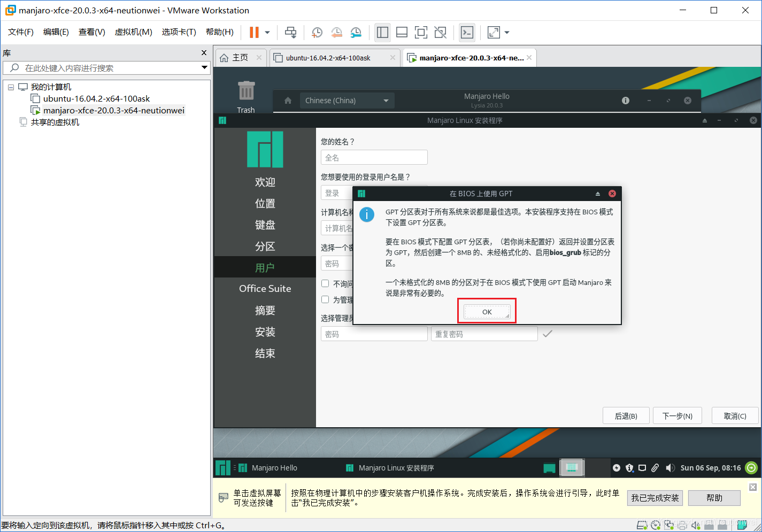The image size is (762, 532).
Task: Click the 取消(C) cancel button
Action: click(735, 416)
